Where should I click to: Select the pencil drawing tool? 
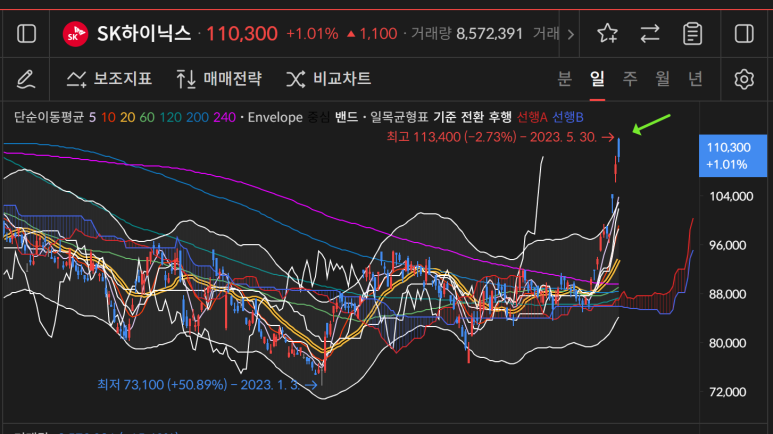coord(26,79)
